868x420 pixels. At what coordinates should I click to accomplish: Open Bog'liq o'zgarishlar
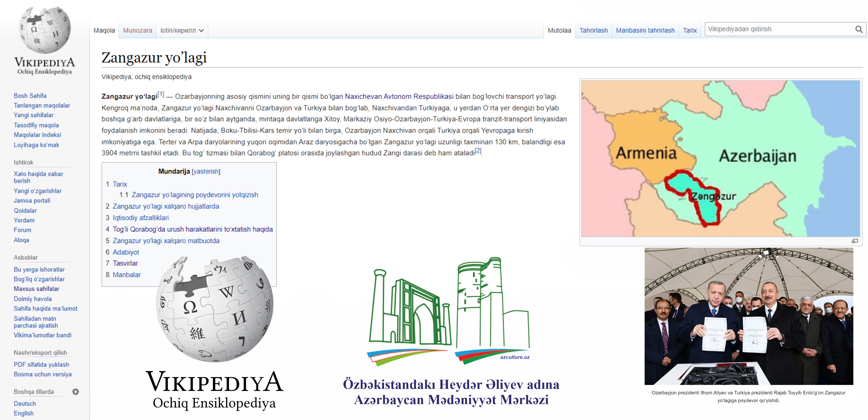click(39, 279)
